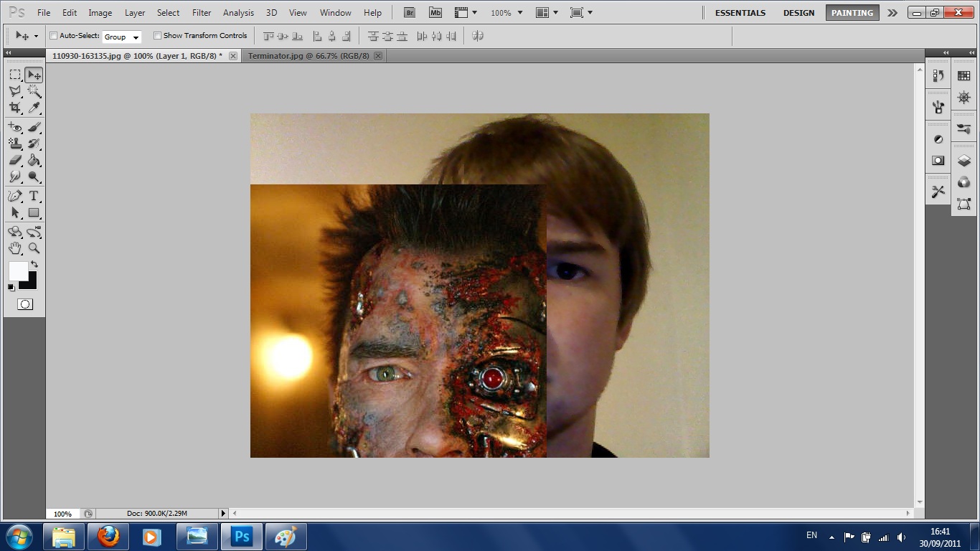Open the tool preset picker arrow
Image resolution: width=980 pixels, height=551 pixels.
[x=36, y=36]
